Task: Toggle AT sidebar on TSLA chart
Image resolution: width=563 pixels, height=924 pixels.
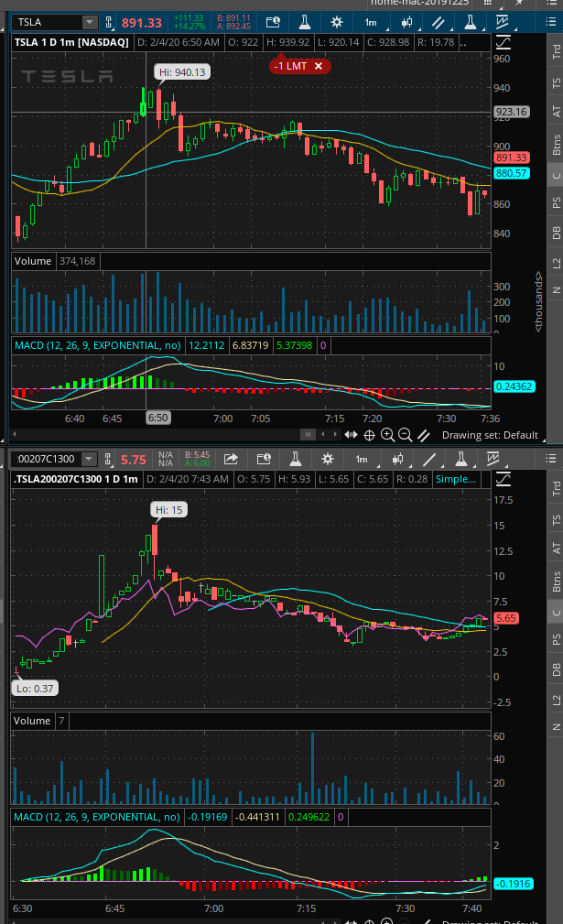Action: click(556, 111)
